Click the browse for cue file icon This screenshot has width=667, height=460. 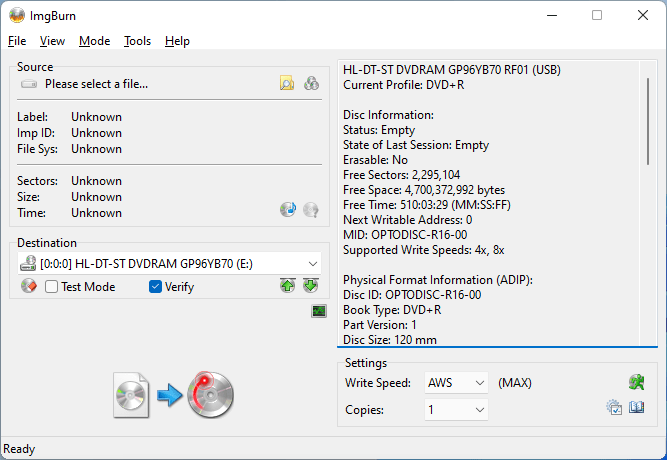tap(311, 83)
